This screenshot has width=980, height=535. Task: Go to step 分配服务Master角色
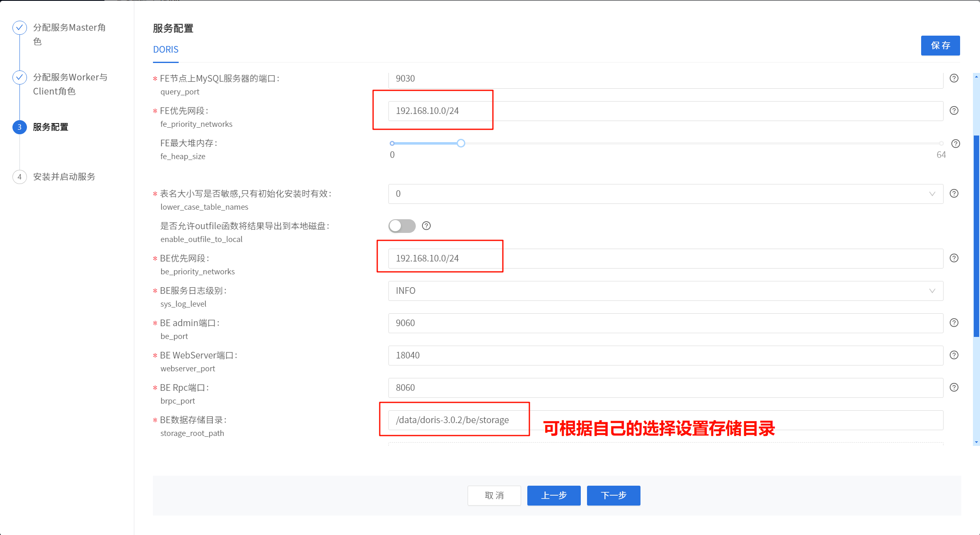click(69, 28)
